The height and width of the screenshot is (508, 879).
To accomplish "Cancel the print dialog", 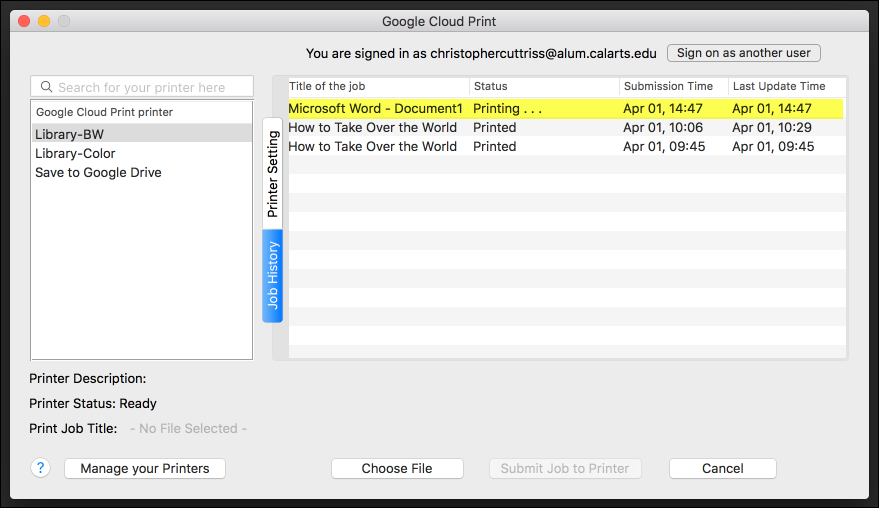I will pyautogui.click(x=723, y=468).
